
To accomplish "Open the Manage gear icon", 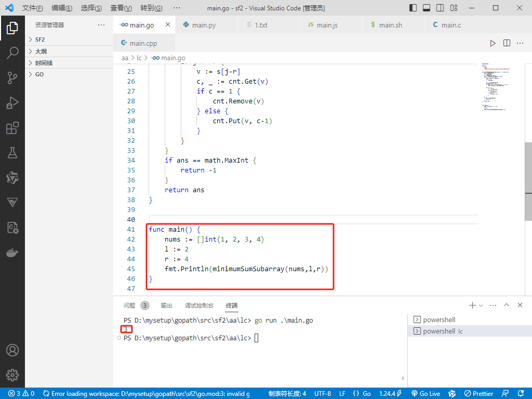I will pos(12,375).
